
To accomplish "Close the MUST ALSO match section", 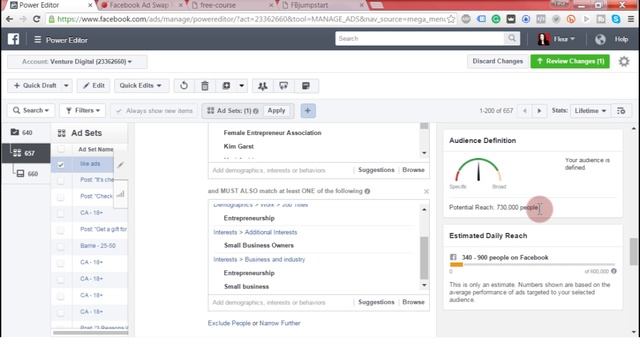I will (426, 191).
